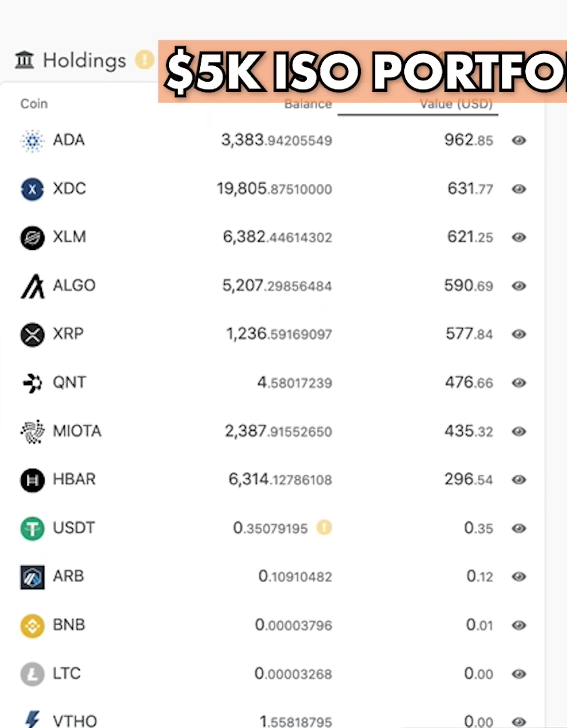Toggle eye icon for HBAR holding
The height and width of the screenshot is (728, 567).
pyautogui.click(x=518, y=479)
